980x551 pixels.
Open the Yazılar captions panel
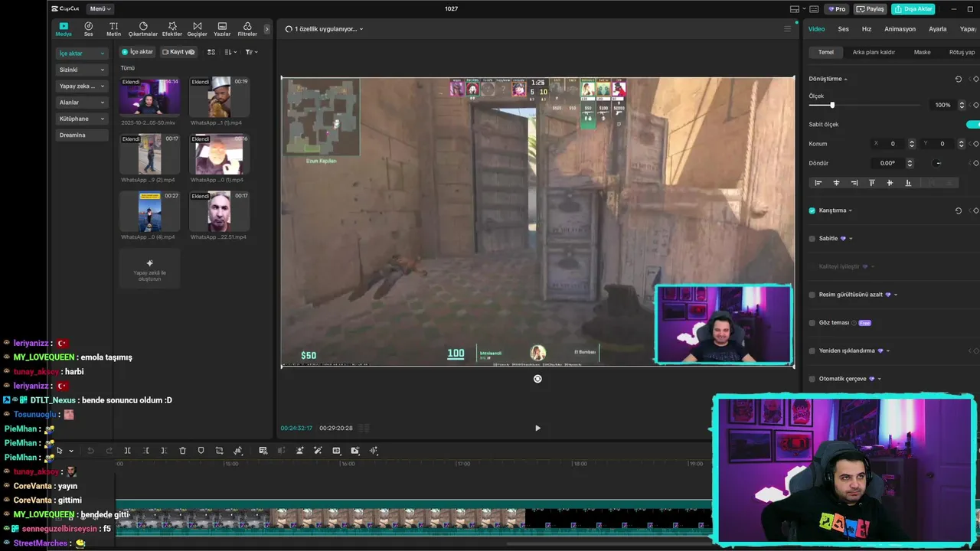coord(222,29)
